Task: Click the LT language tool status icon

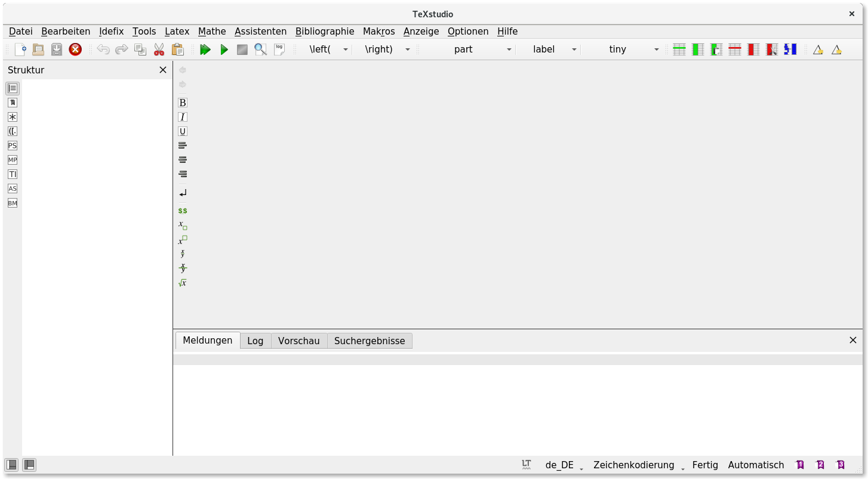Action: (526, 465)
